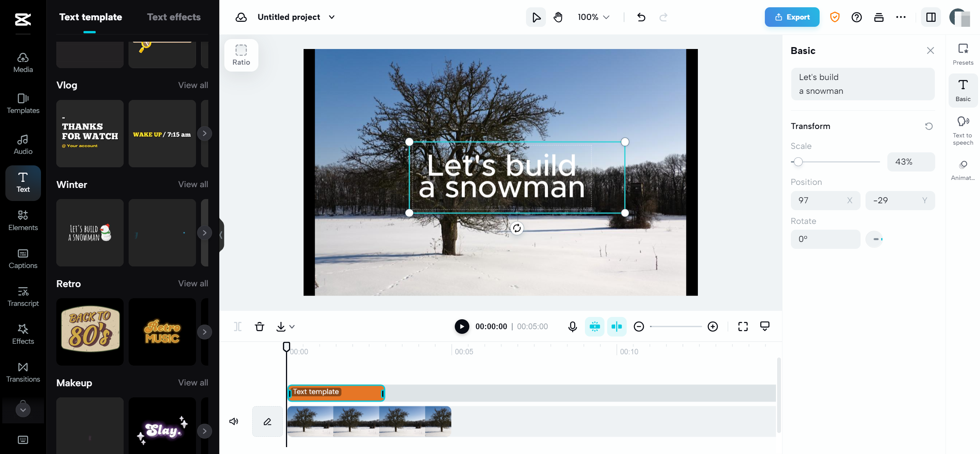
Task: Open the Transitions panel
Action: (x=23, y=372)
